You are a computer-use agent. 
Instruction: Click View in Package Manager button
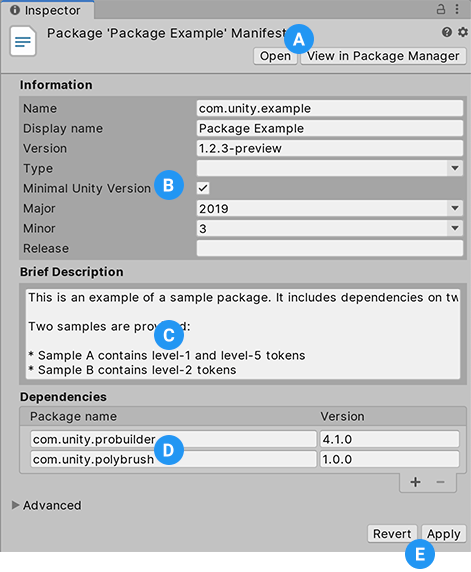point(383,56)
